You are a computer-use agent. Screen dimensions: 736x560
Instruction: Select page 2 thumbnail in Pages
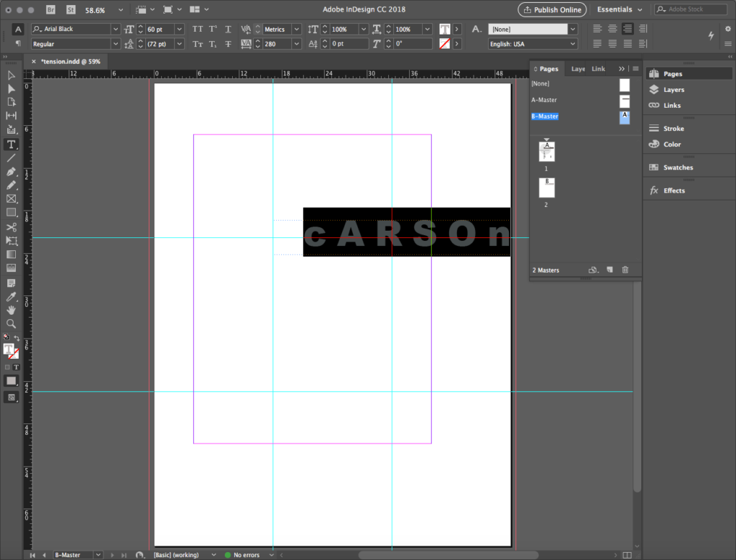(x=546, y=188)
